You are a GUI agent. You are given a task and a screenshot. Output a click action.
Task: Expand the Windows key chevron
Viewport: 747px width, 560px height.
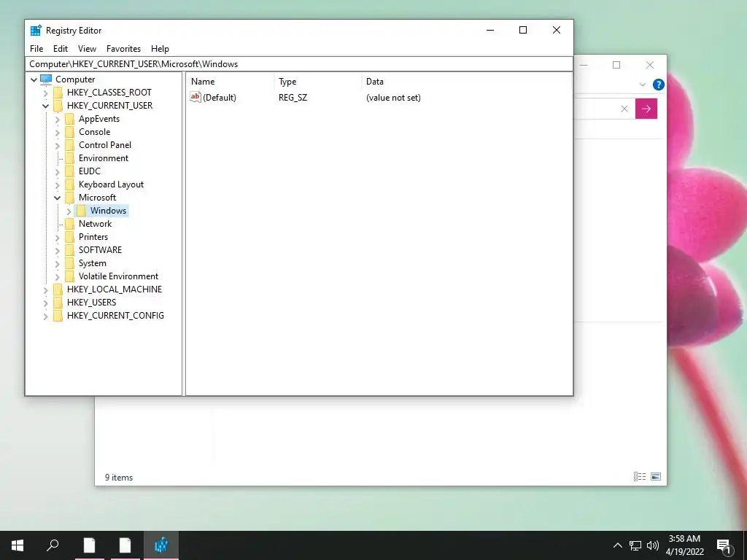coord(69,211)
